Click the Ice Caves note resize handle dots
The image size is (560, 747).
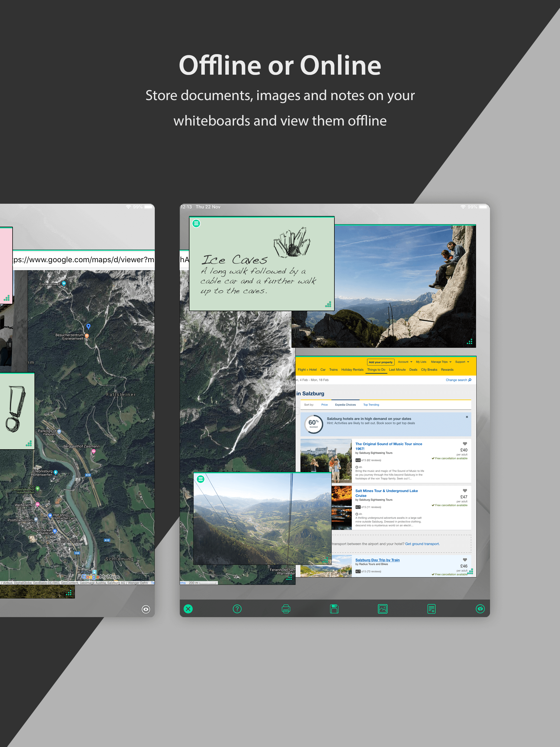click(328, 304)
